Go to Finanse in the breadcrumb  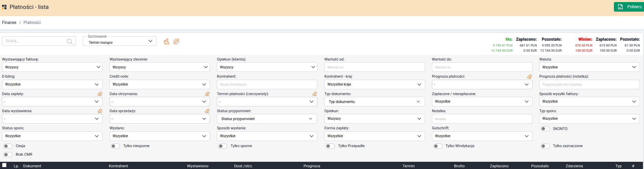pos(9,23)
